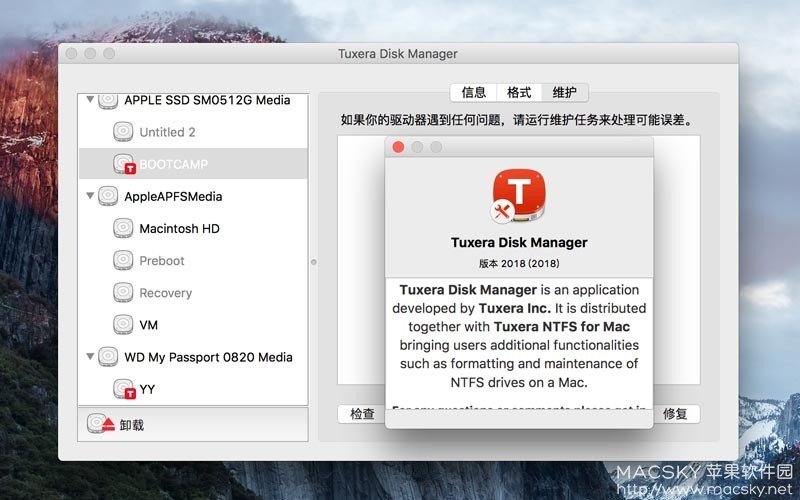Click the maintenance instructions text line
The image size is (800, 500).
coord(518,120)
